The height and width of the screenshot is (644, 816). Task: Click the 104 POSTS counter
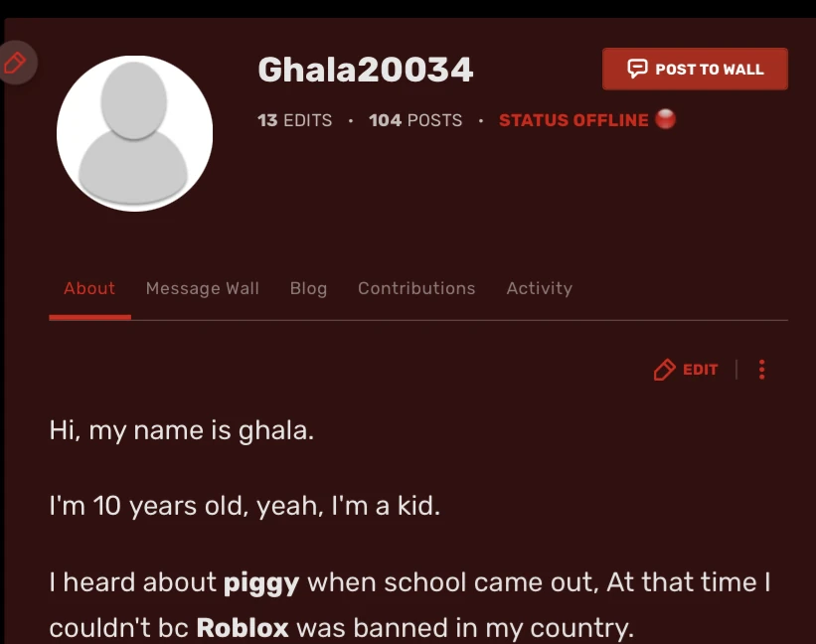coord(415,119)
